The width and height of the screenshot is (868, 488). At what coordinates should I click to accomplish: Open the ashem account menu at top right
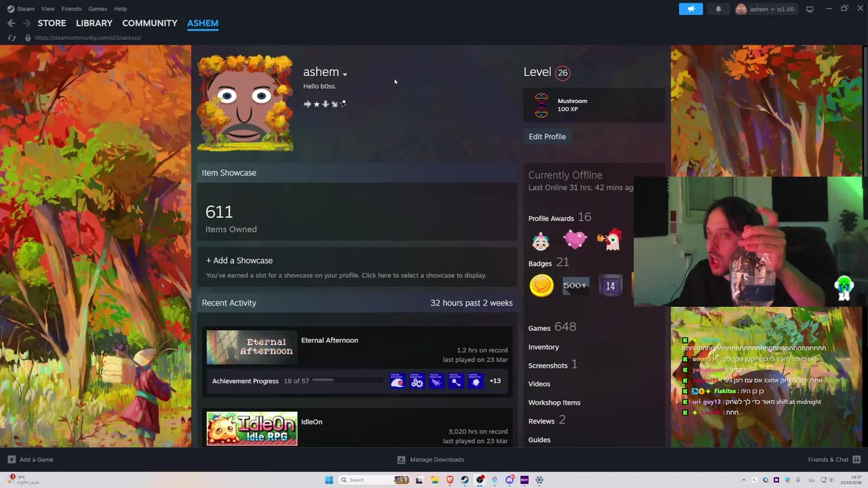[765, 9]
